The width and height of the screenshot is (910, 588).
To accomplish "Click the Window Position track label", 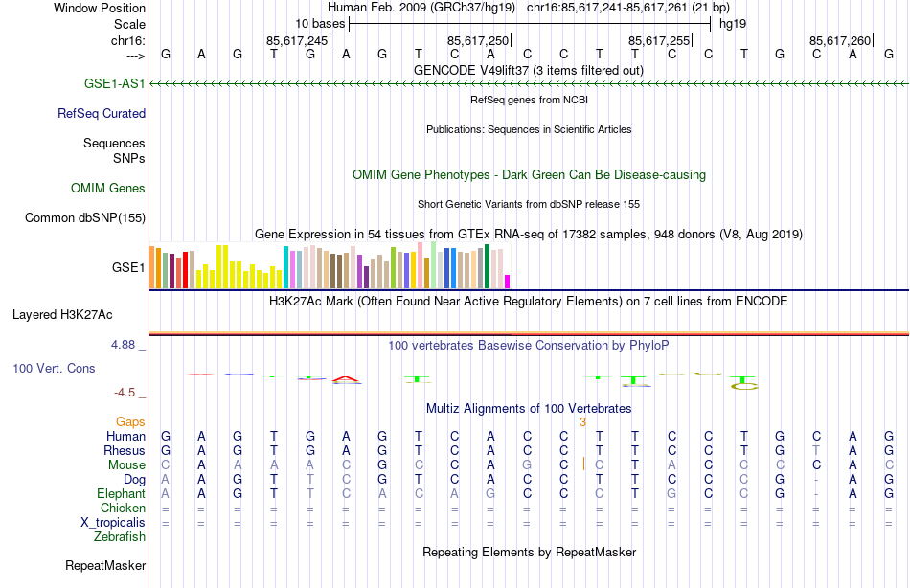I will tap(100, 8).
